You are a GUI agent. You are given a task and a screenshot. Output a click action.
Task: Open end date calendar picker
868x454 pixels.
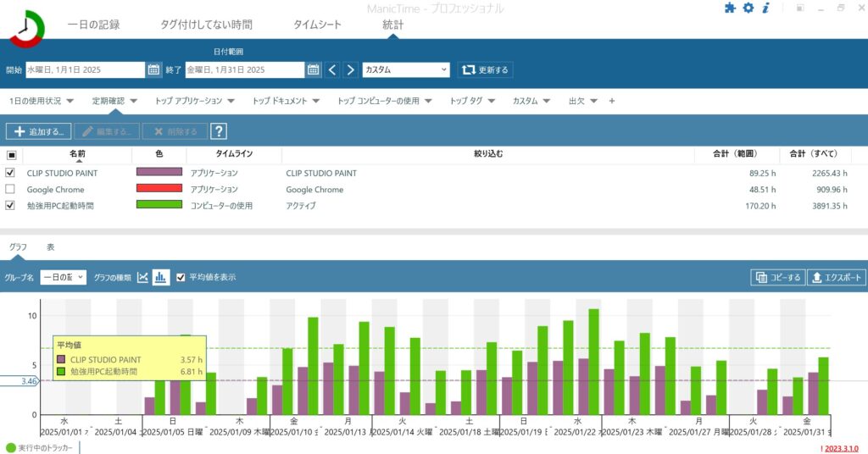point(314,69)
